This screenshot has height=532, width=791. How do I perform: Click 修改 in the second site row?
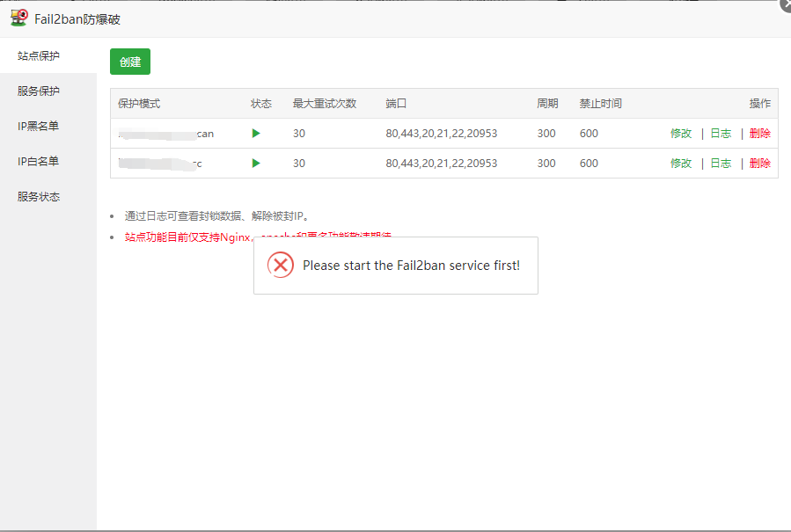coord(681,163)
